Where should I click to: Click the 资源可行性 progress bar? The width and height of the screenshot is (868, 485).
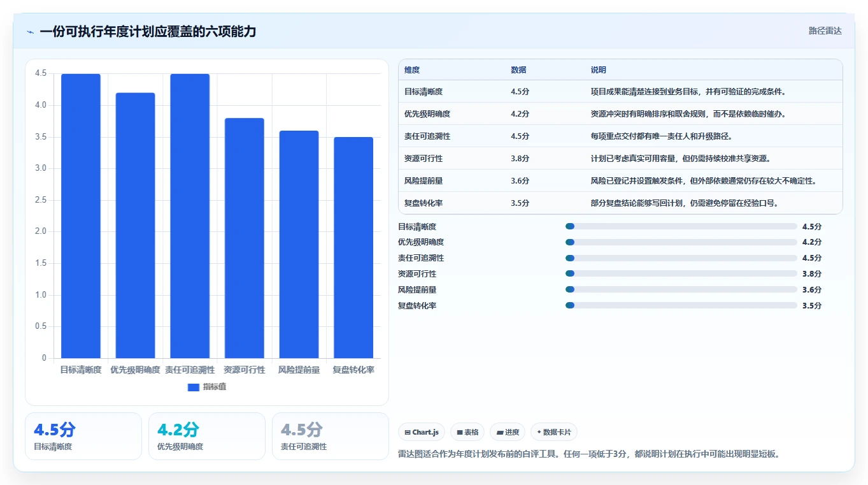pos(681,274)
